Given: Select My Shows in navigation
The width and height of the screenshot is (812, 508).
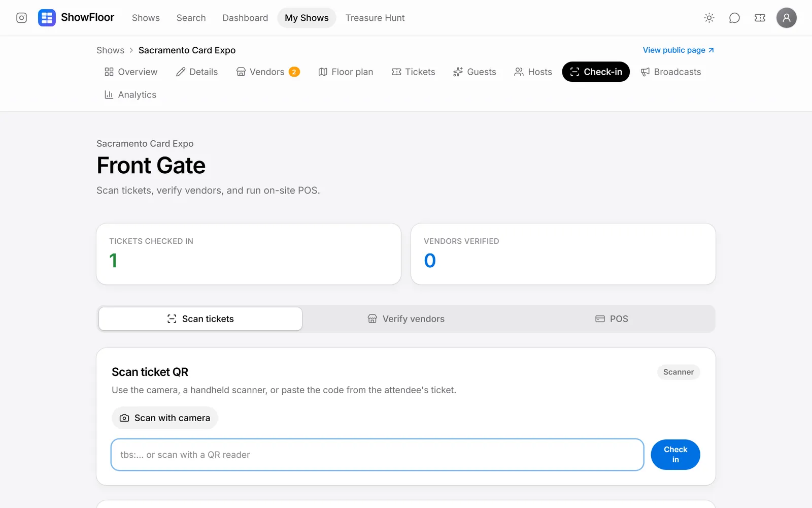Looking at the screenshot, I should (307, 18).
